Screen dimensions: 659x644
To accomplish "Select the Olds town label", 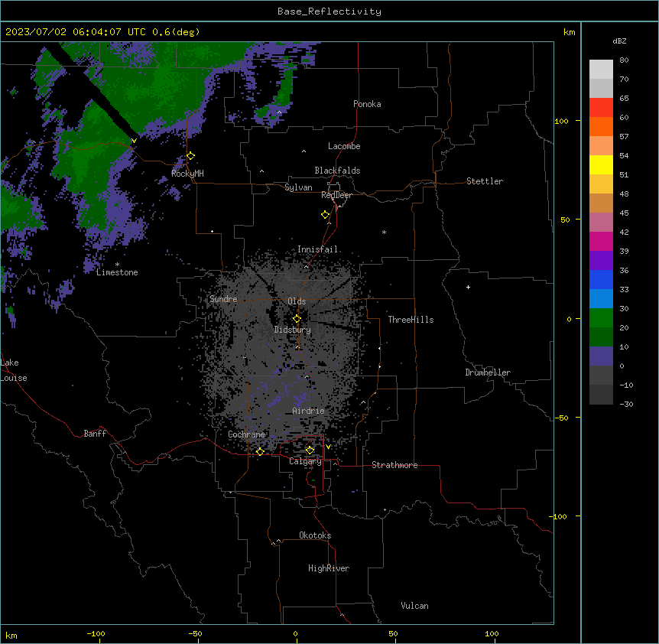I will [x=297, y=301].
